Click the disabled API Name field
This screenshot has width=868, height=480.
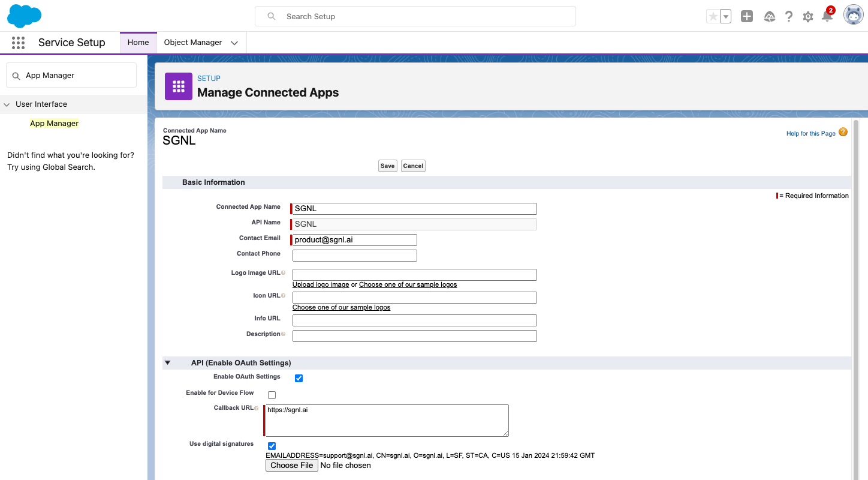[x=415, y=224]
